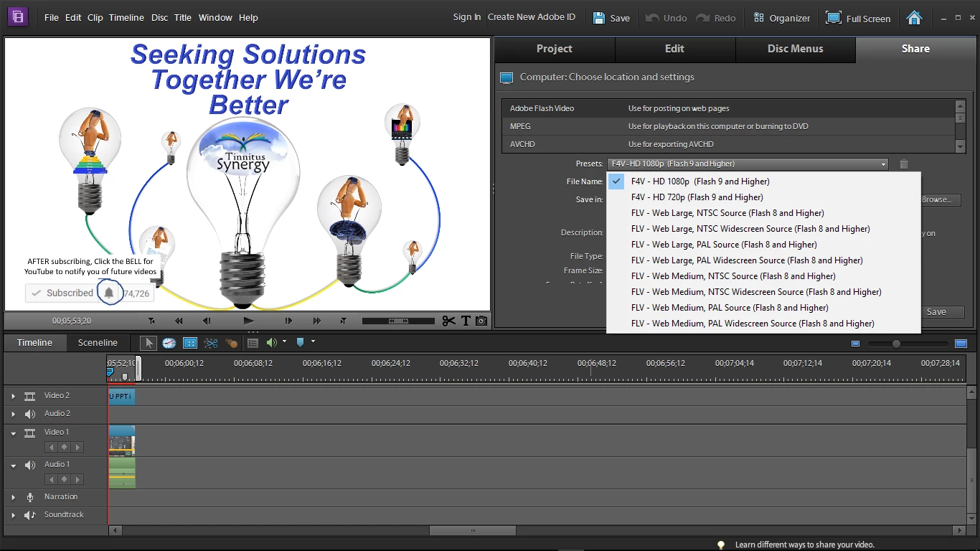
Task: Click the home icon in title bar
Action: tap(914, 18)
